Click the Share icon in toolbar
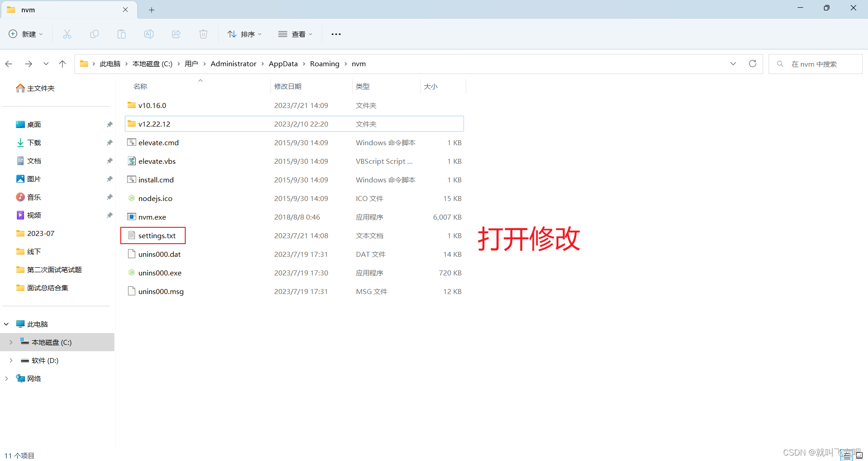This screenshot has height=461, width=868. tap(176, 34)
